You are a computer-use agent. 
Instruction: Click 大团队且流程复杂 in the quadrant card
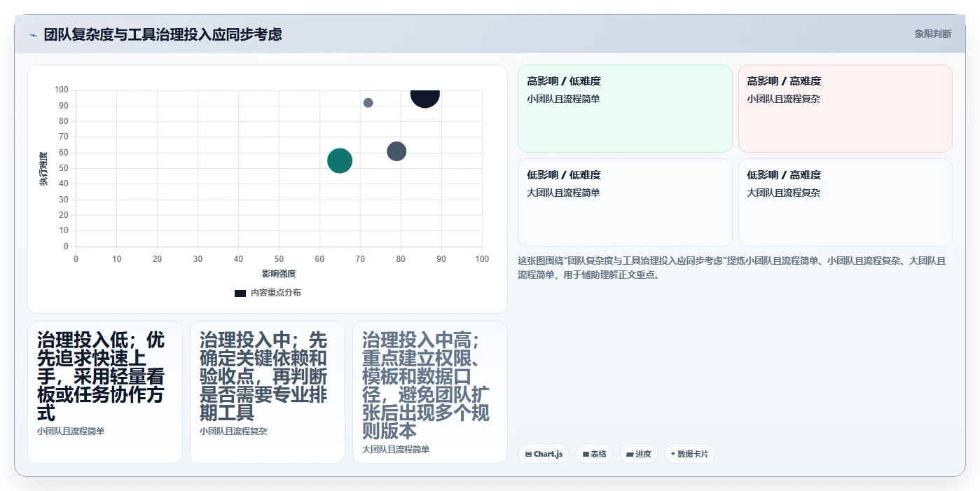tap(783, 193)
